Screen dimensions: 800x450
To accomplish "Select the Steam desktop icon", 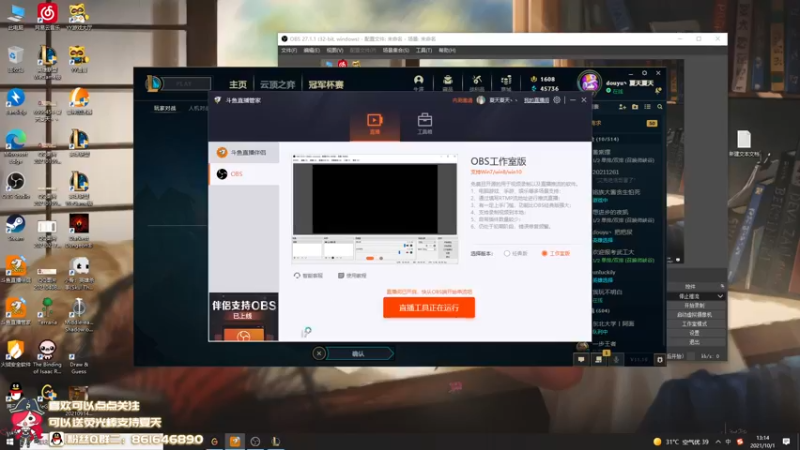I will (x=15, y=228).
